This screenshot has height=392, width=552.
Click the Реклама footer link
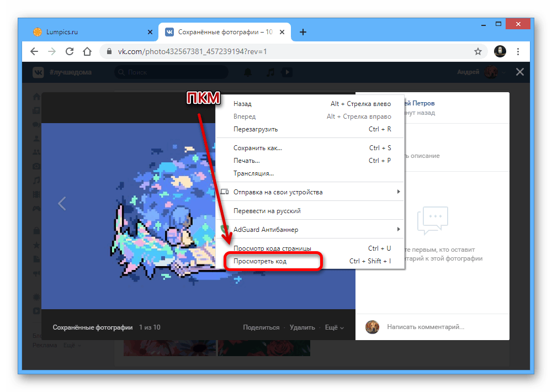(45, 345)
